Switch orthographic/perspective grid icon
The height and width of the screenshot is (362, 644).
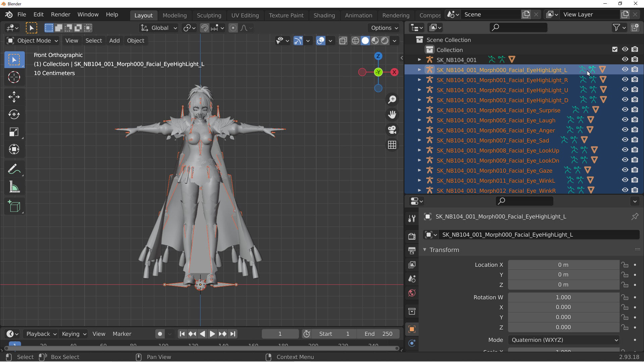pyautogui.click(x=392, y=145)
